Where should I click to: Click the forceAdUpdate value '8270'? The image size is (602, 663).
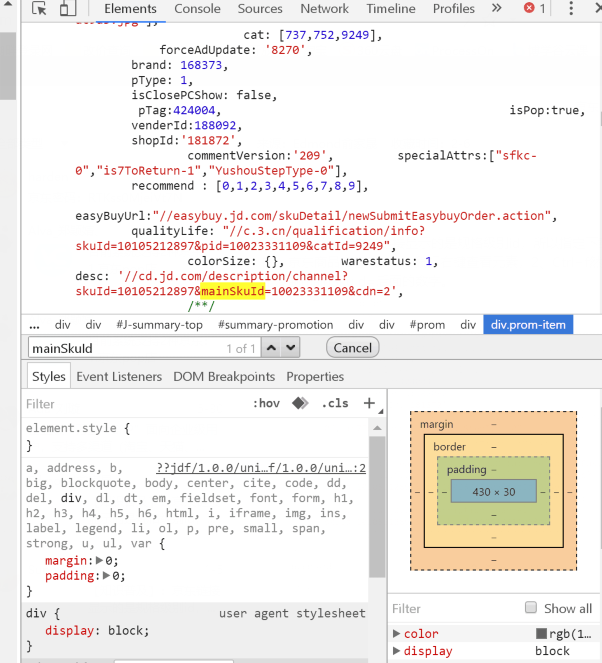(285, 50)
